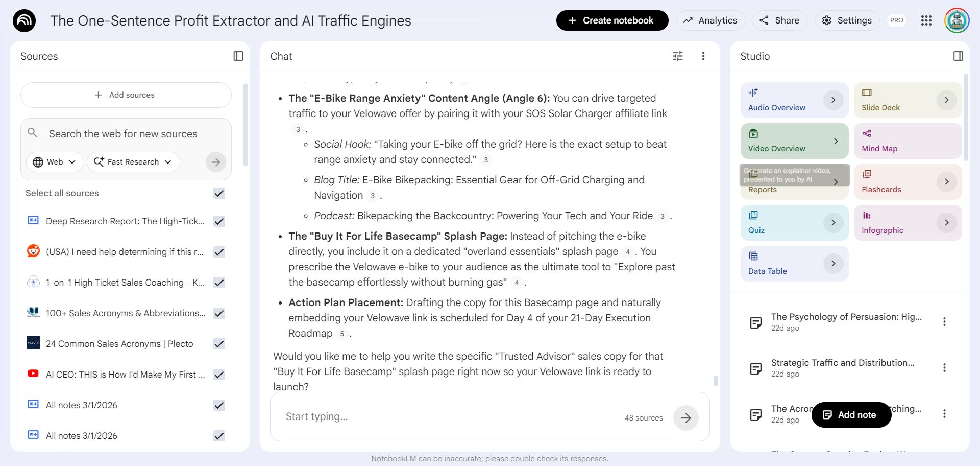Open chat configuration sliders icon
Screen dimensions: 980x466
coord(678,56)
